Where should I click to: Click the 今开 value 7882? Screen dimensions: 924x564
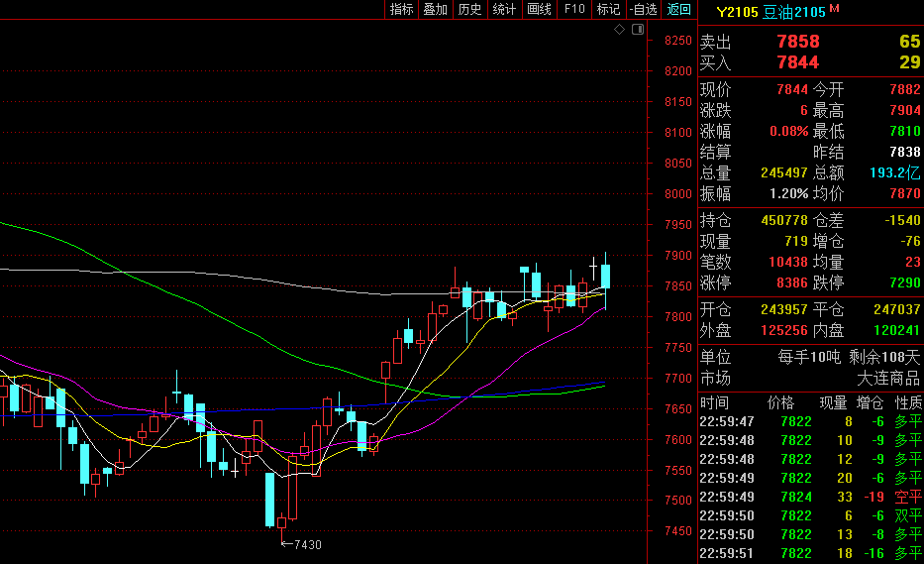(905, 89)
